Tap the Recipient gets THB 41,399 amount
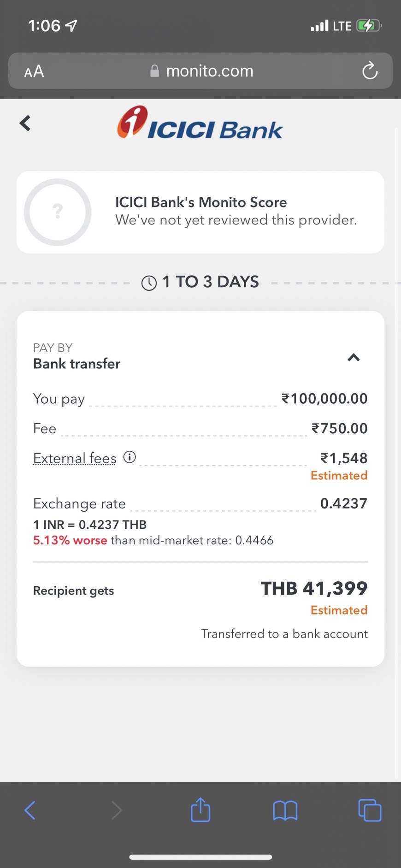401x868 pixels. 314,588
